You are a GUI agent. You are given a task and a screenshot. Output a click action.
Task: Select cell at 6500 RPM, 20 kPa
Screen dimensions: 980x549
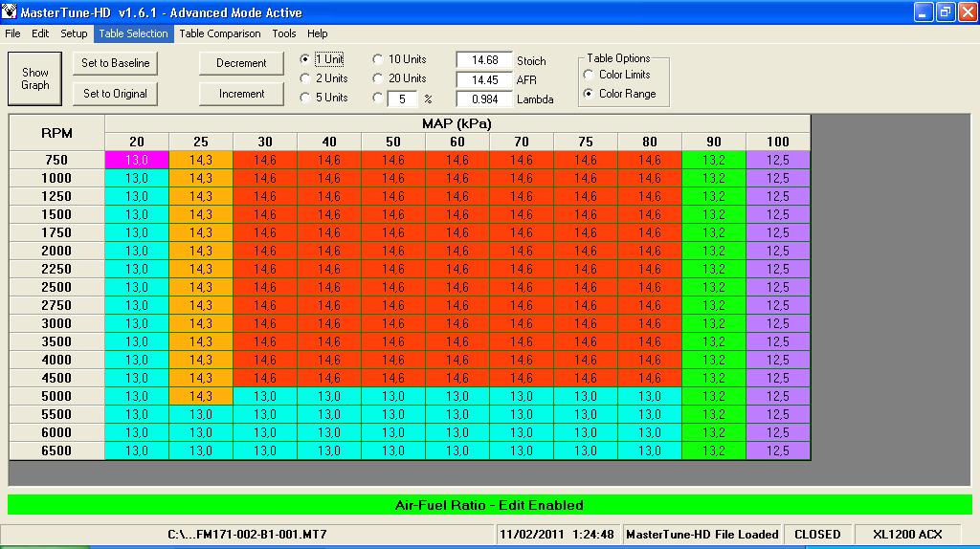(137, 450)
